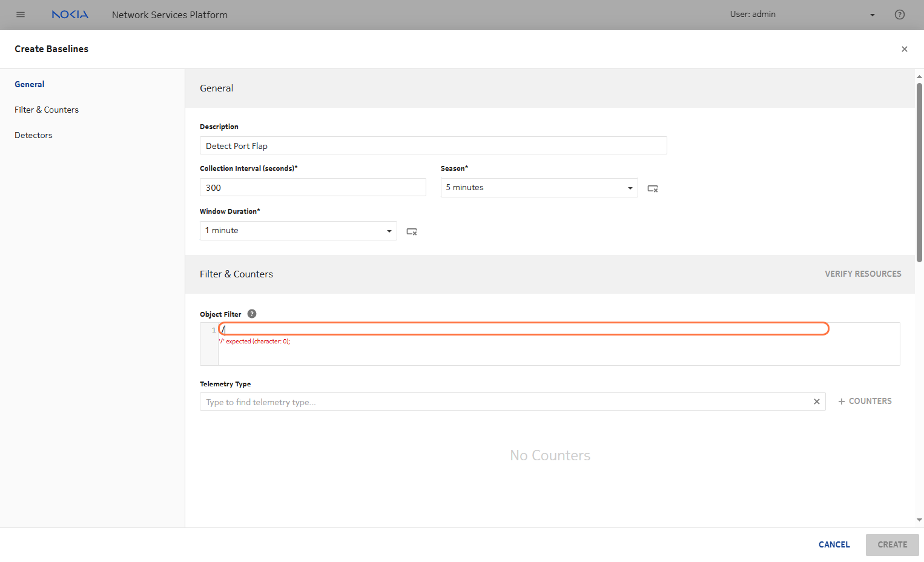Click the vertical scrollbar thumb

pyautogui.click(x=919, y=173)
